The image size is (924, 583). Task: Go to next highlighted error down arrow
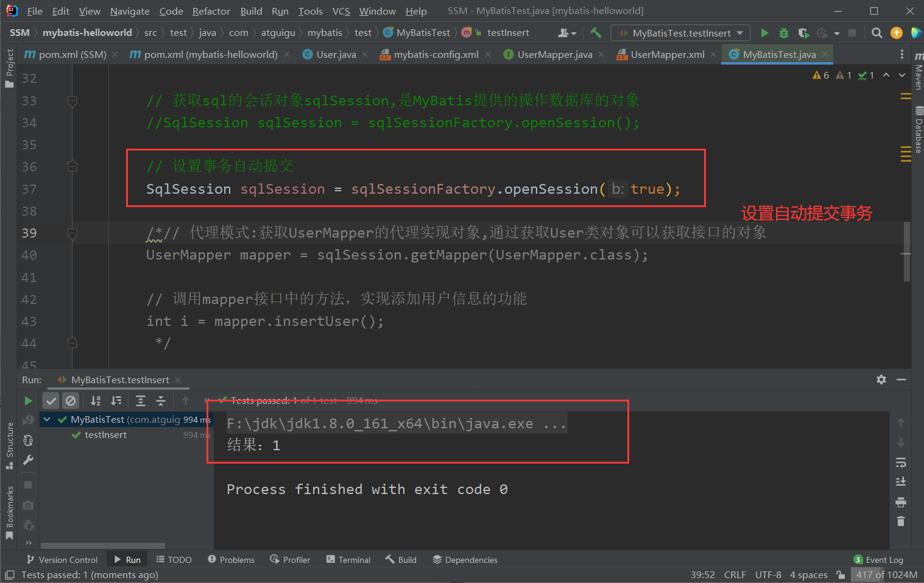[x=902, y=75]
